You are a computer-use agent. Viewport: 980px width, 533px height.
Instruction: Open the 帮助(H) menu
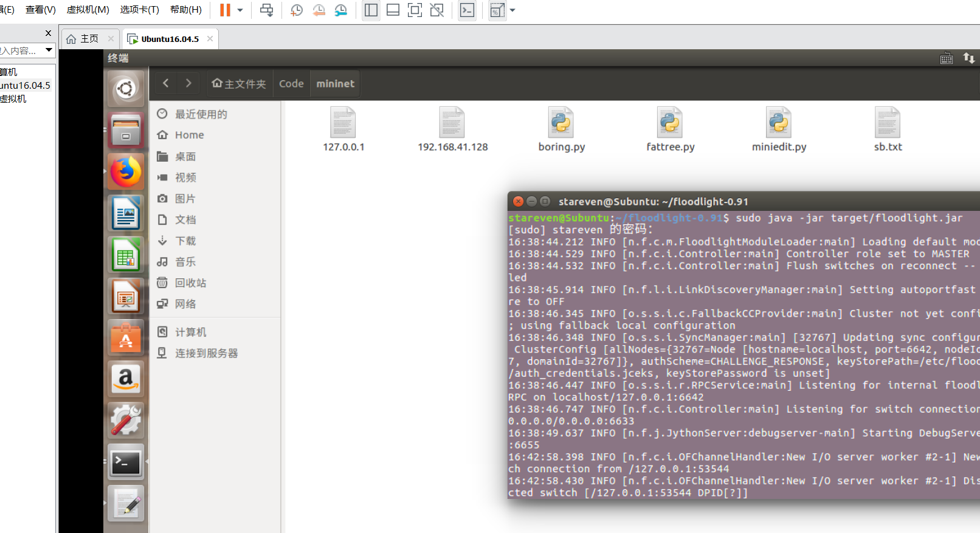tap(186, 10)
